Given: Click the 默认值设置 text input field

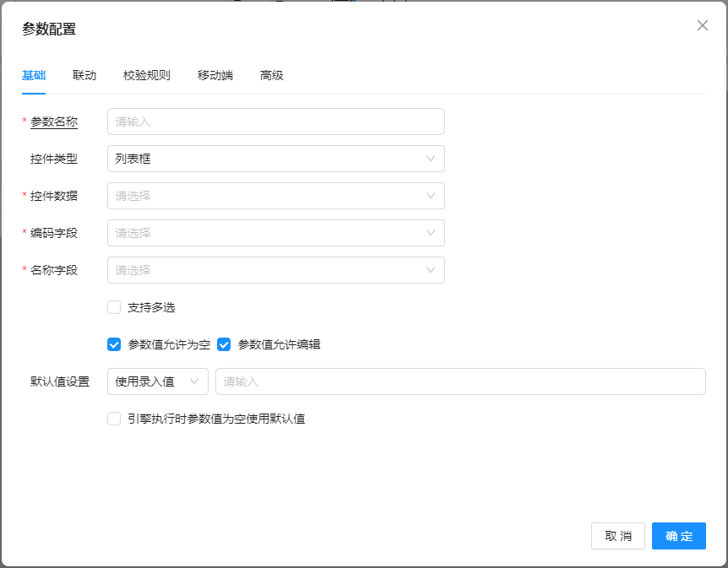Looking at the screenshot, I should tap(460, 381).
